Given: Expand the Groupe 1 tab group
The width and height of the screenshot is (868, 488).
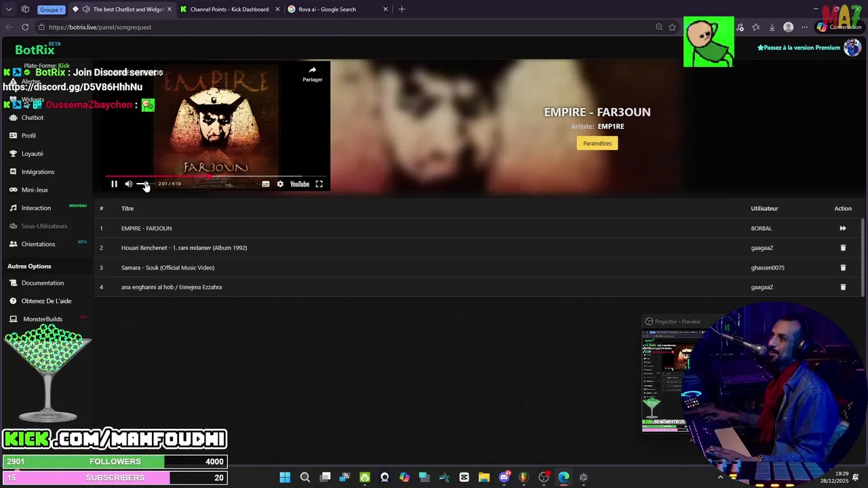Looking at the screenshot, I should tap(50, 9).
